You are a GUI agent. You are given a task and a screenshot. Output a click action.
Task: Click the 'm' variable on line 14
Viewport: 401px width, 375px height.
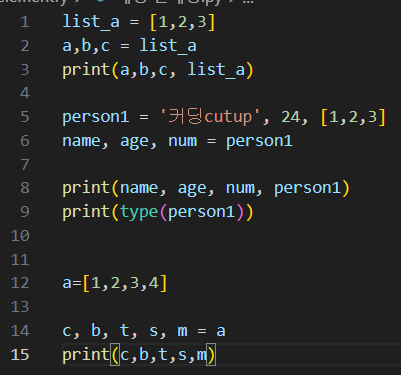[182, 331]
